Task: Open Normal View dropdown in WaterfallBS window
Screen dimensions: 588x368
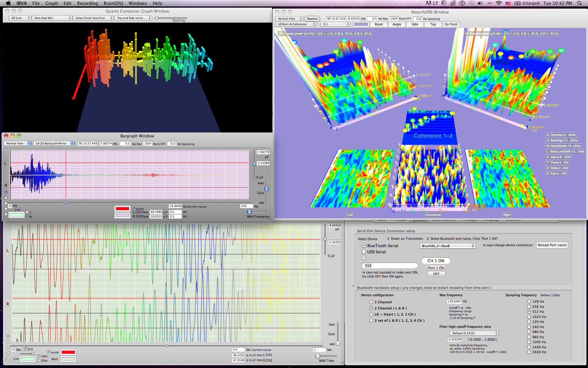Action: tap(289, 19)
